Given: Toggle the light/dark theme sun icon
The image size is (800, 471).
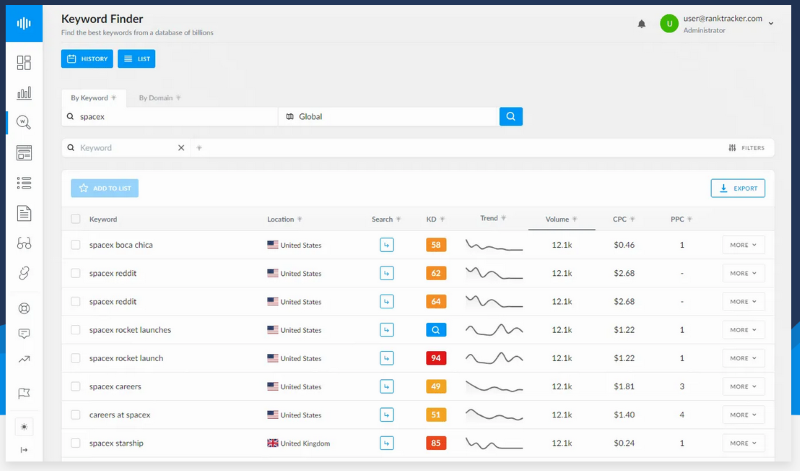Looking at the screenshot, I should coord(24,427).
